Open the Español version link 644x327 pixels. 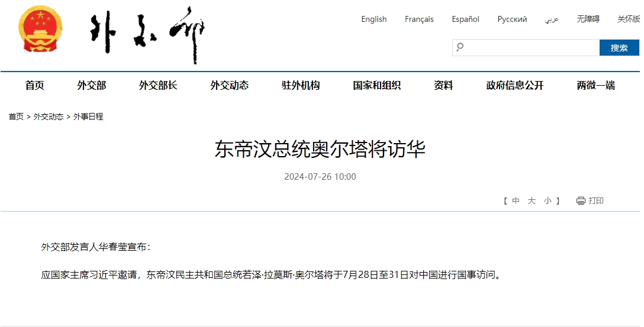coord(465,19)
